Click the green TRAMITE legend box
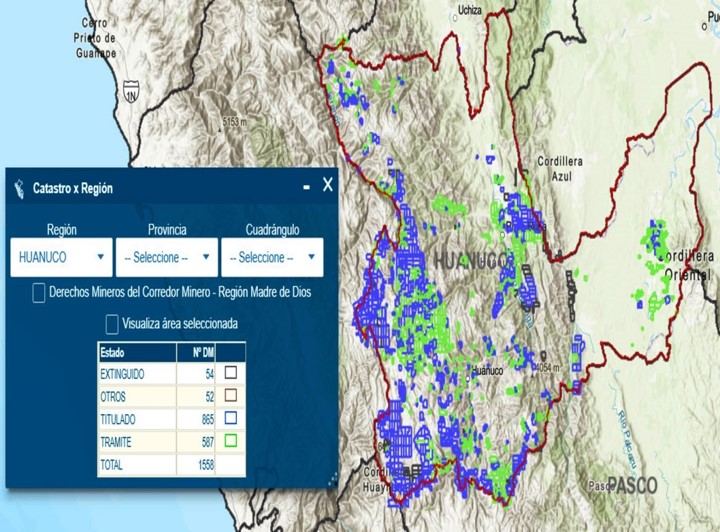This screenshot has height=532, width=720. 231,441
